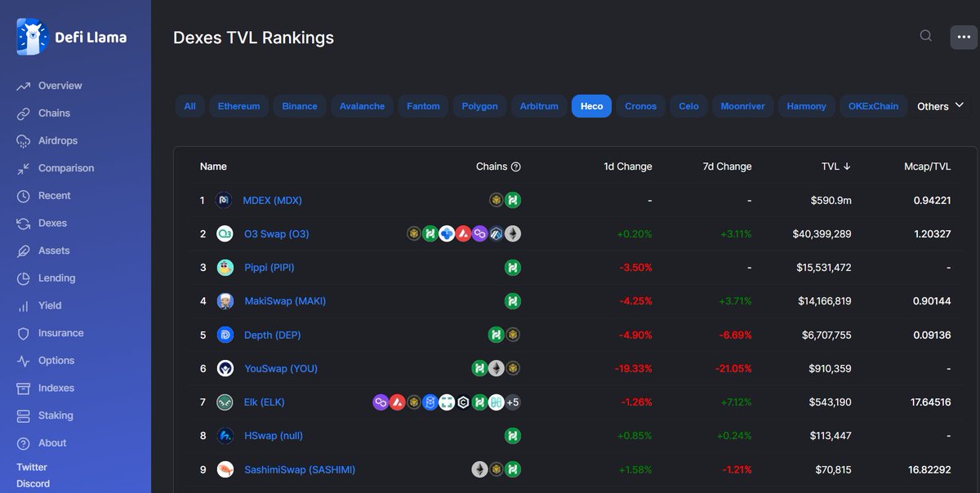980x493 pixels.
Task: Click the Pippi token logo
Action: point(225,268)
